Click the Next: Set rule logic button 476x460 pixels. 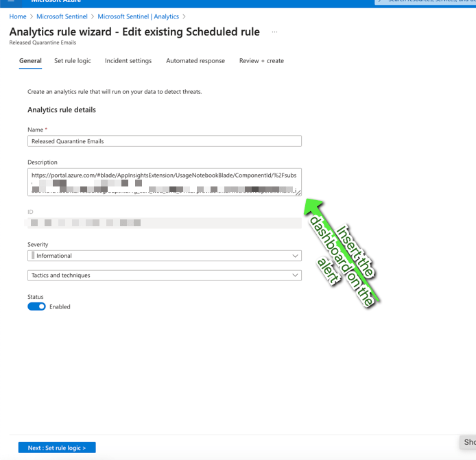[x=57, y=448]
